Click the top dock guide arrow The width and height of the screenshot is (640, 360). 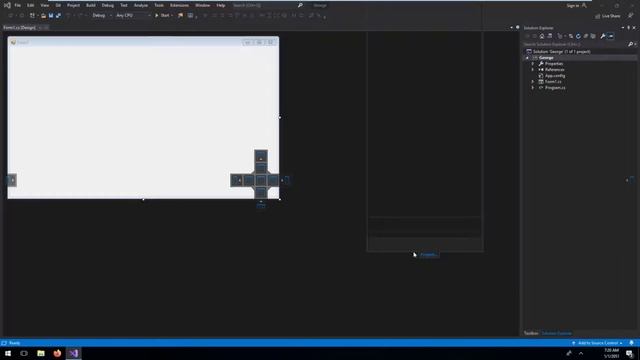pos(261,156)
